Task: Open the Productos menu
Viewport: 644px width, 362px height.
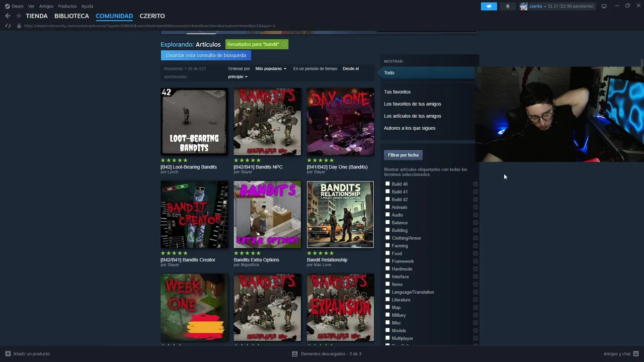Action: pos(67,6)
